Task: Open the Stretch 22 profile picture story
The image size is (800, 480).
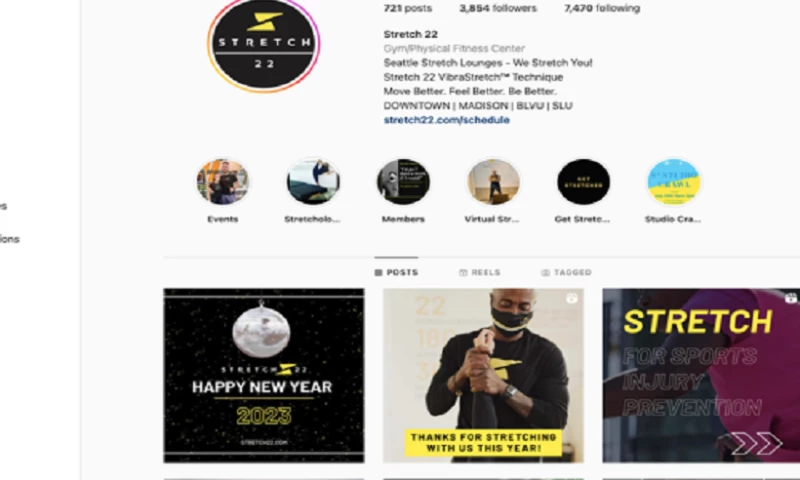Action: (x=263, y=45)
